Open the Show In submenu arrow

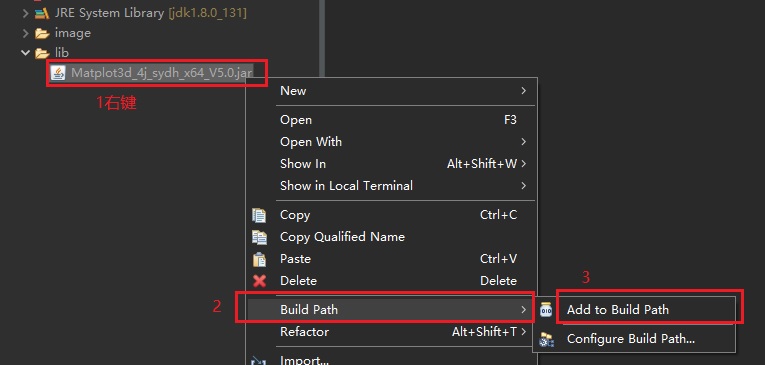tap(523, 163)
